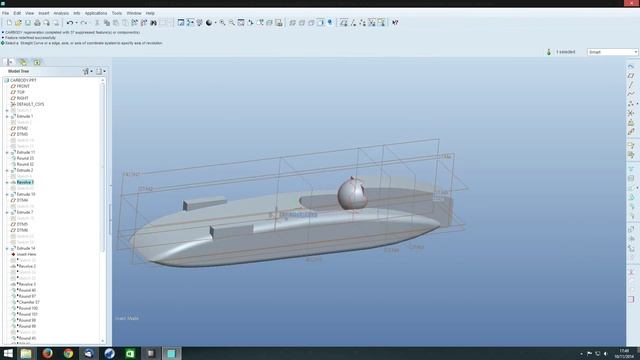The height and width of the screenshot is (360, 640).
Task: Zoom out using the magnifier minus icon
Action: [231, 23]
